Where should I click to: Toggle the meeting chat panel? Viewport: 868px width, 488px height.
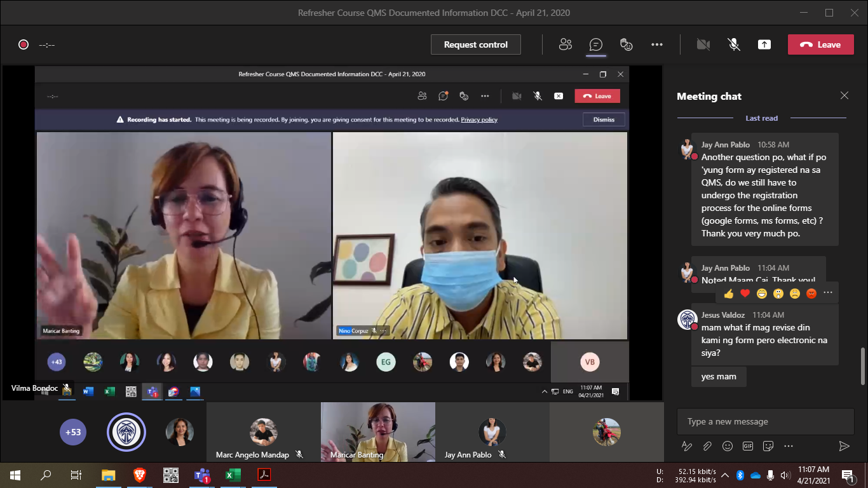[595, 44]
